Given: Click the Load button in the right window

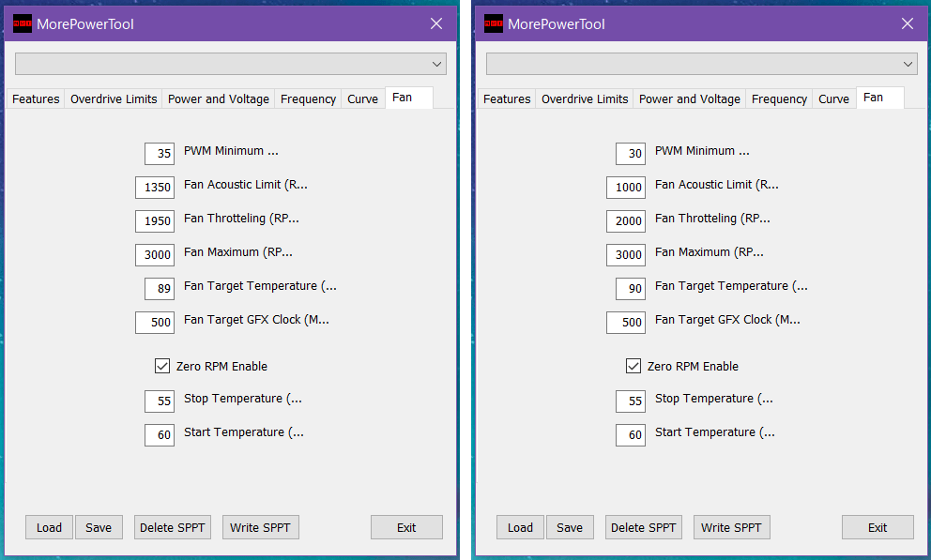Looking at the screenshot, I should pos(520,527).
